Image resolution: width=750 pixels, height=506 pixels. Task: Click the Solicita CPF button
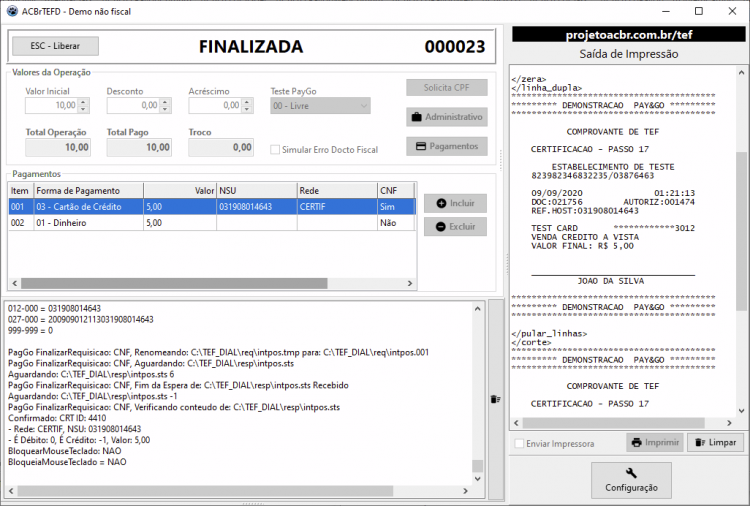click(447, 88)
